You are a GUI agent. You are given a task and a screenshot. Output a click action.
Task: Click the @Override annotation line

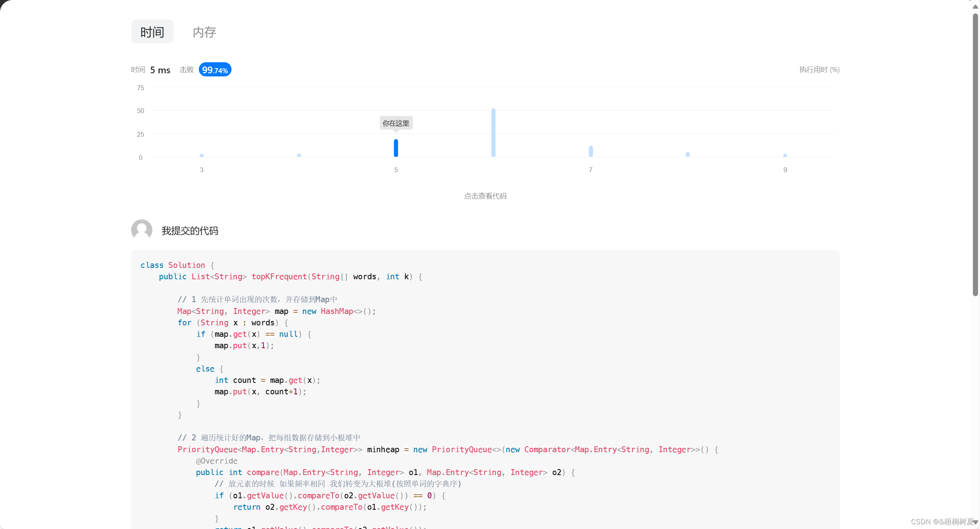[x=217, y=461]
